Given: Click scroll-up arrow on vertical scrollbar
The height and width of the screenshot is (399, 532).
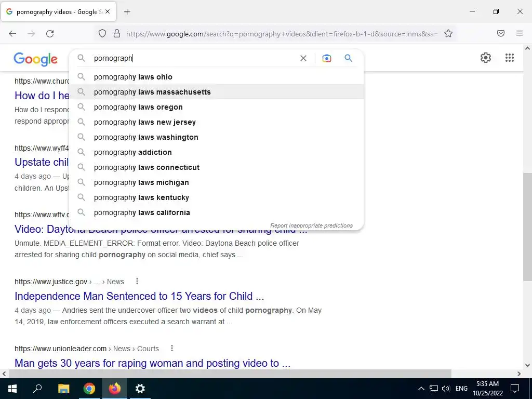Looking at the screenshot, I should tap(527, 48).
